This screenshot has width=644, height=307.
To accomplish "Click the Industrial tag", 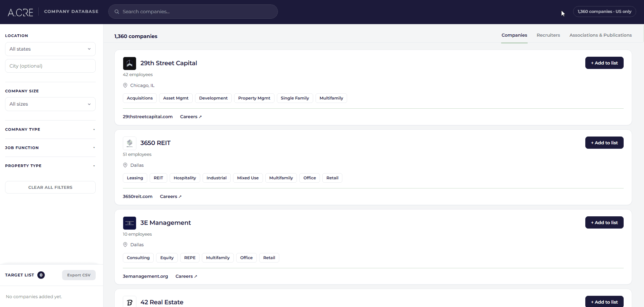I will click(x=216, y=178).
